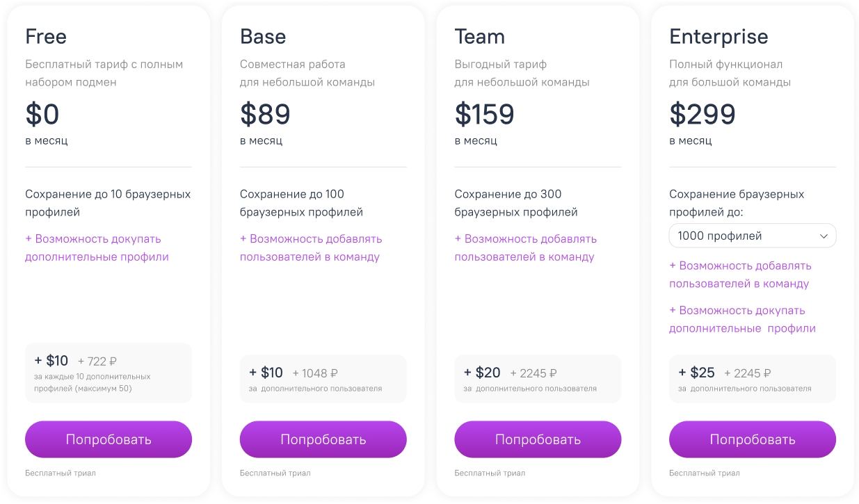Select the Free plan title

[x=46, y=36]
